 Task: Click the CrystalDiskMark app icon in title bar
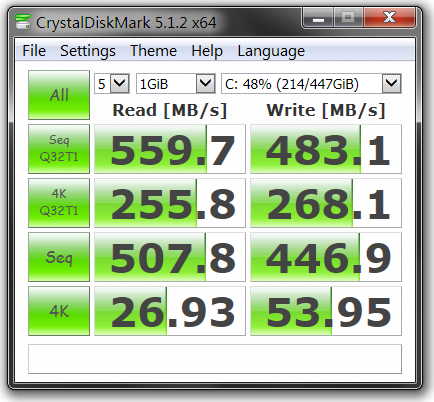[23, 22]
